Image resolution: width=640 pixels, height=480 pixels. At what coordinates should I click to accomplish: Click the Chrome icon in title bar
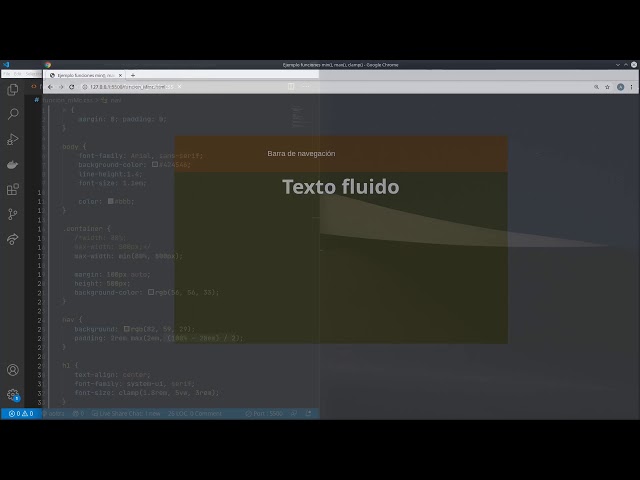pyautogui.click(x=48, y=64)
